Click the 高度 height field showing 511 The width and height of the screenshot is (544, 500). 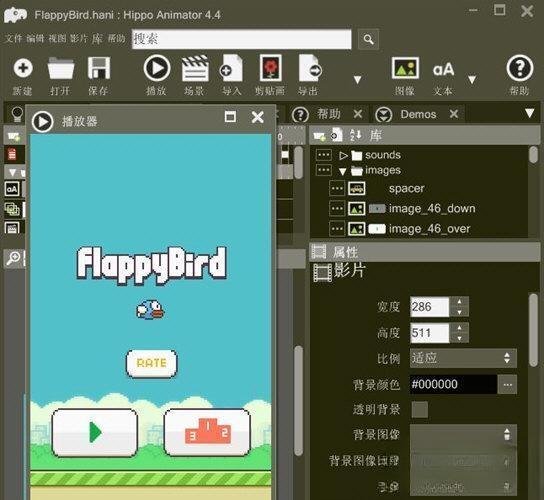[430, 333]
